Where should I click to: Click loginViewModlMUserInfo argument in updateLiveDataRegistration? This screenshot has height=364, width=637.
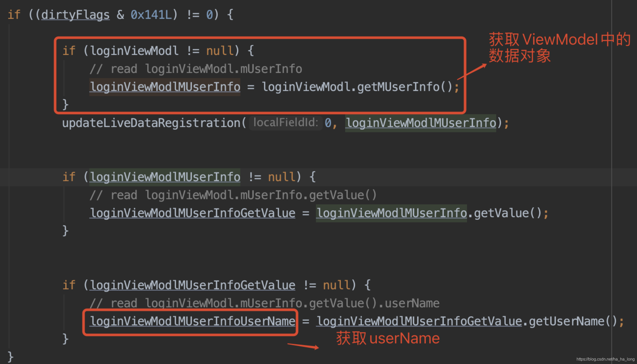point(421,123)
